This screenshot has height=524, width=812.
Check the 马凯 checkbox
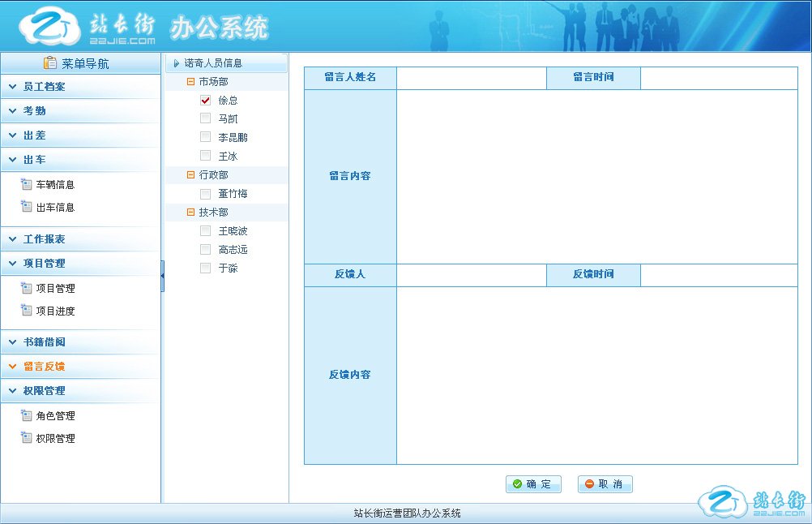point(205,118)
